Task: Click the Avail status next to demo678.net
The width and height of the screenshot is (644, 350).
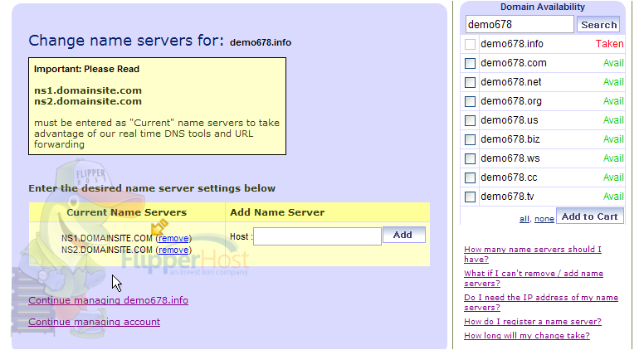Action: pyautogui.click(x=613, y=82)
